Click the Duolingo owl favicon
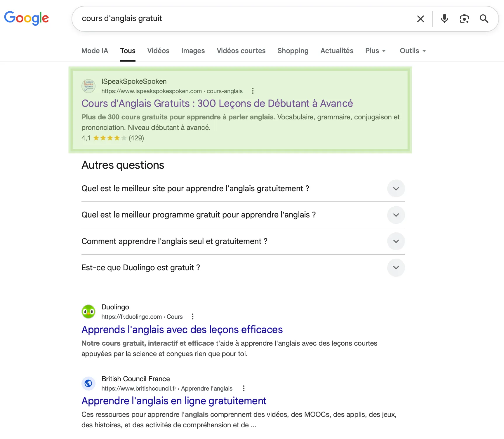Viewport: 504px width, 439px height. [x=88, y=311]
